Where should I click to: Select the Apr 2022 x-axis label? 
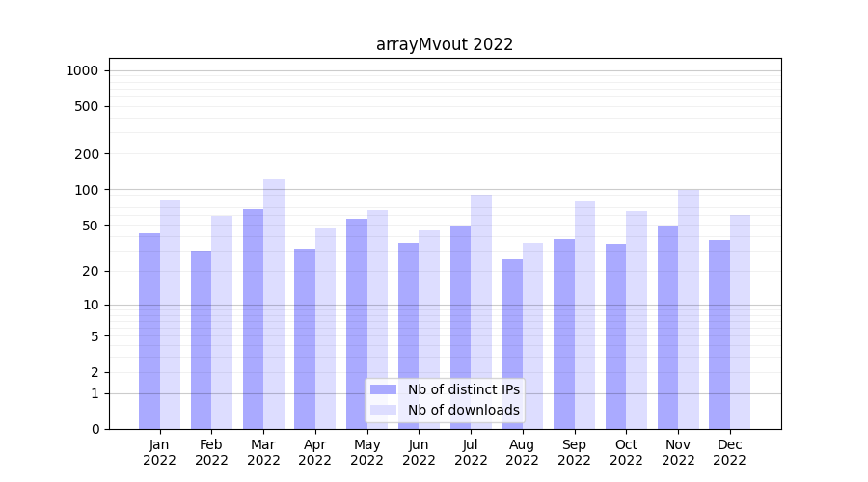coord(315,452)
